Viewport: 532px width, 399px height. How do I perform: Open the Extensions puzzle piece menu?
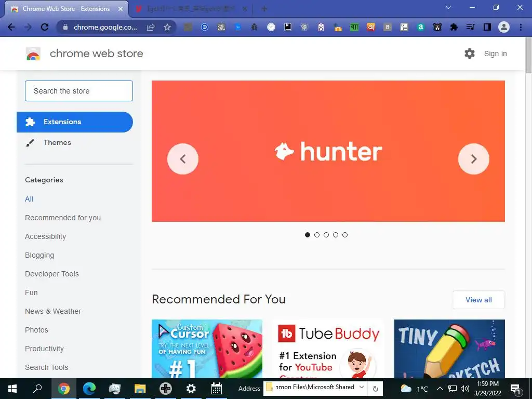(454, 27)
